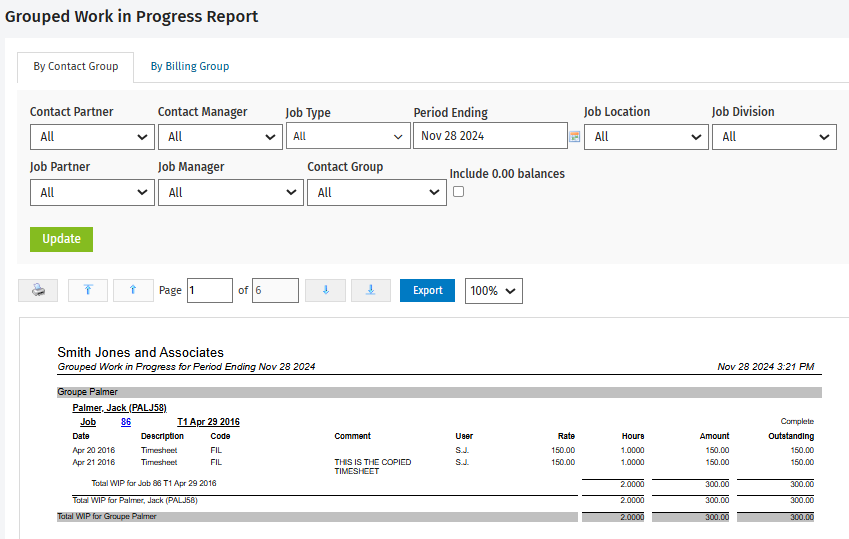This screenshot has height=539, width=849.
Task: Jump to first page of report
Action: click(88, 290)
